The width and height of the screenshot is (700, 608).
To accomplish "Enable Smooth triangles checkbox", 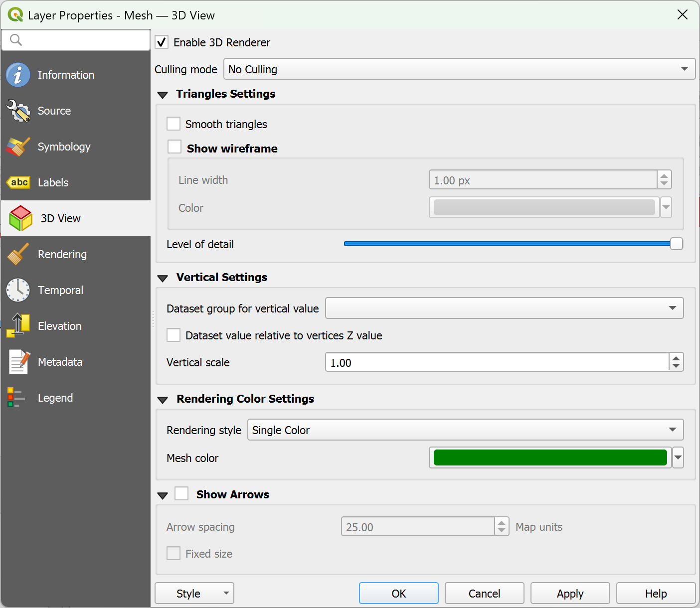I will pyautogui.click(x=174, y=124).
